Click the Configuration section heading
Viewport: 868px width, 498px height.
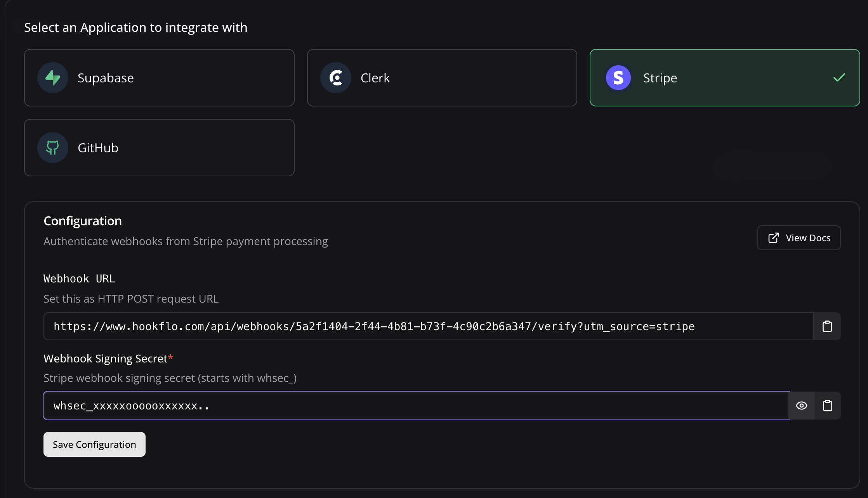(x=83, y=221)
